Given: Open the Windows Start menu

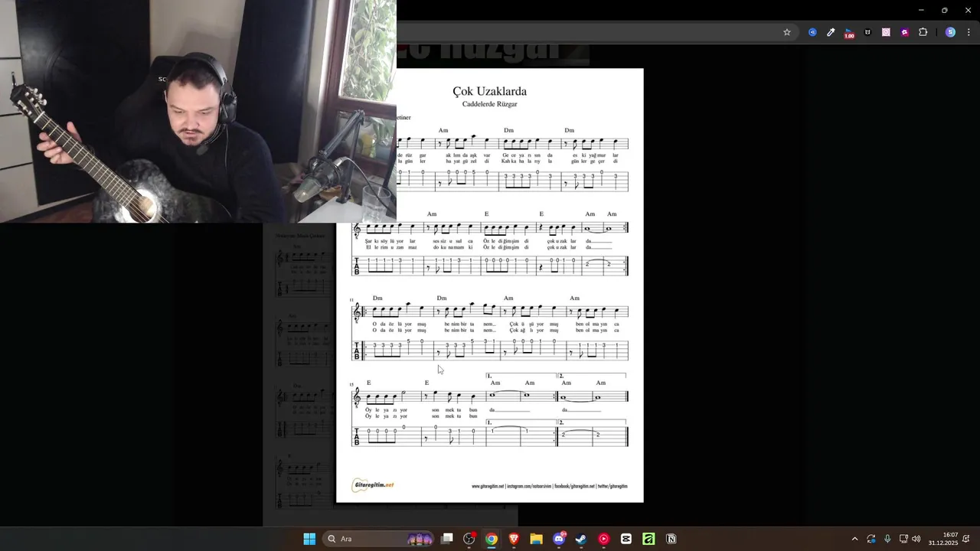Looking at the screenshot, I should [309, 539].
